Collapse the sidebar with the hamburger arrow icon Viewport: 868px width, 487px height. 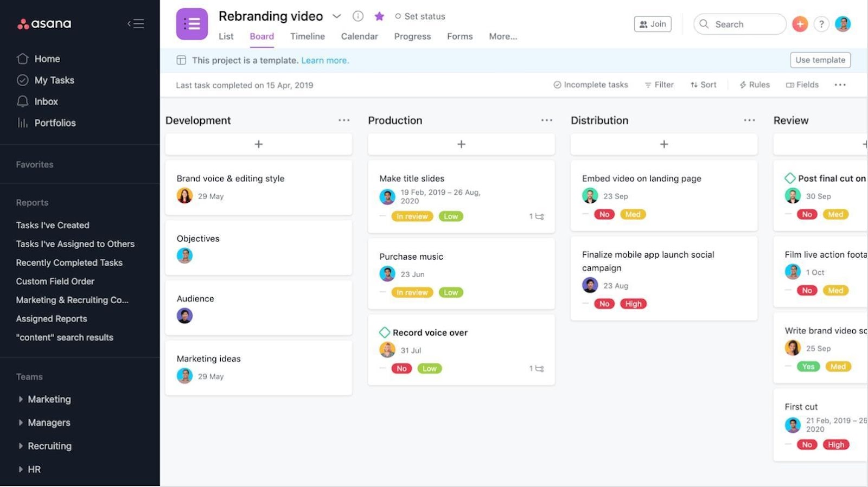click(x=136, y=24)
